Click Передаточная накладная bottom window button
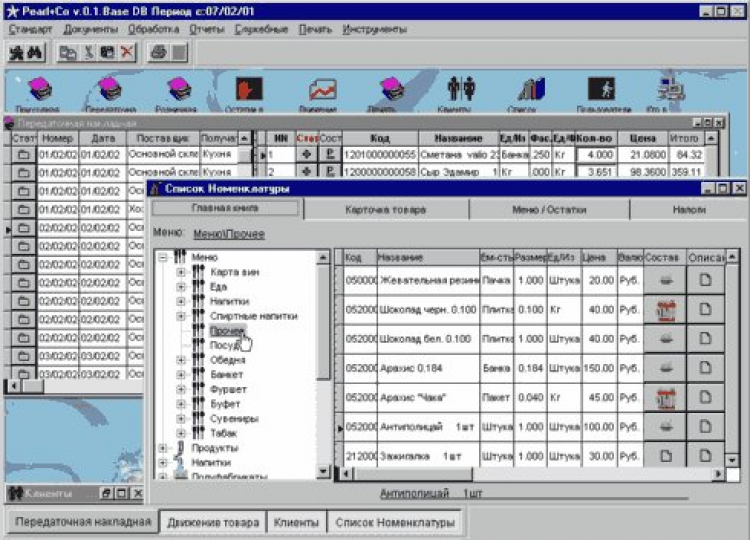 [x=82, y=522]
